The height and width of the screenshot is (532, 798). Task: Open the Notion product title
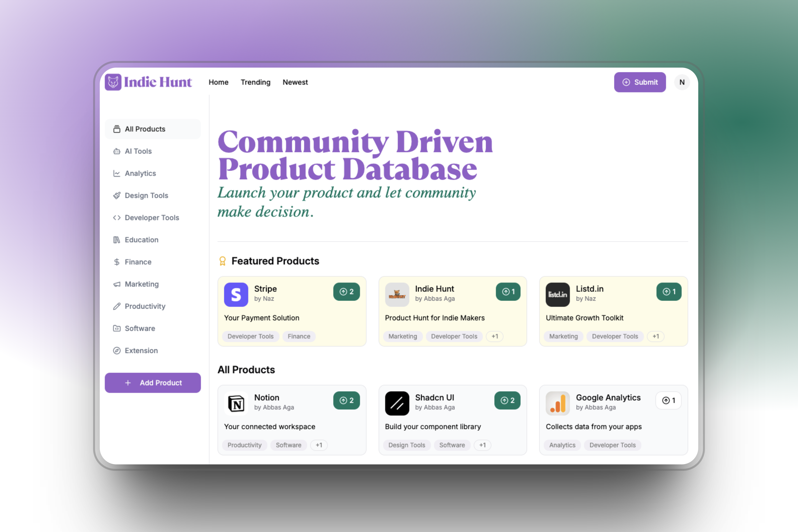267,398
